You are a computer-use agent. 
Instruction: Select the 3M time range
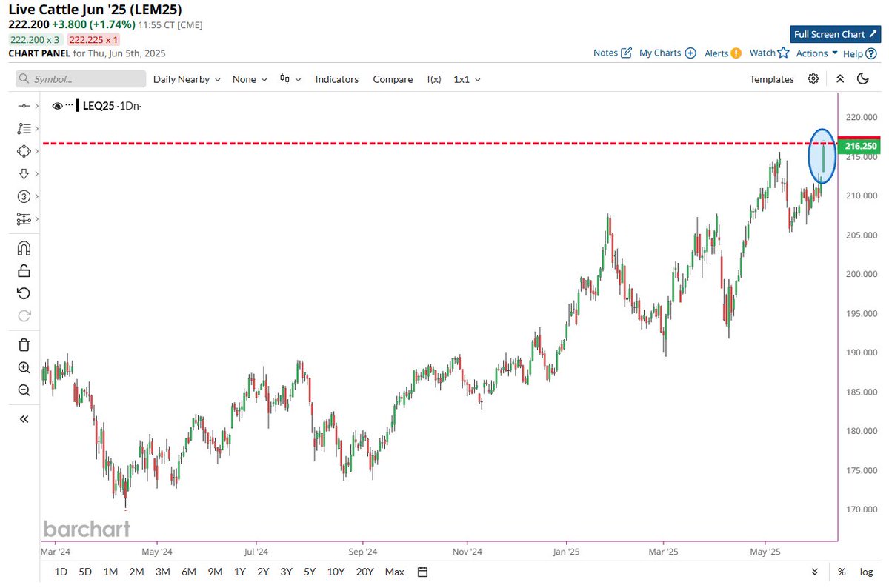click(162, 572)
